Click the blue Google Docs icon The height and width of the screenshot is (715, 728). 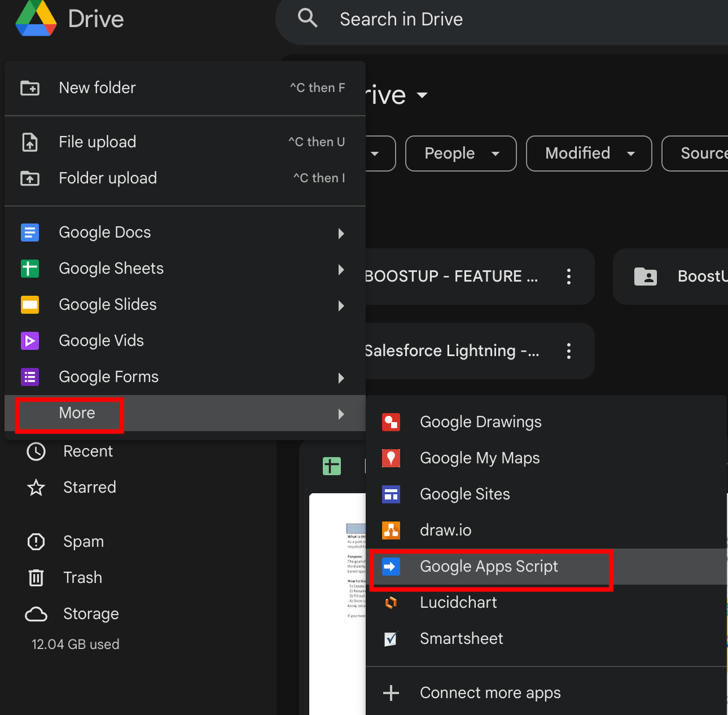[30, 233]
